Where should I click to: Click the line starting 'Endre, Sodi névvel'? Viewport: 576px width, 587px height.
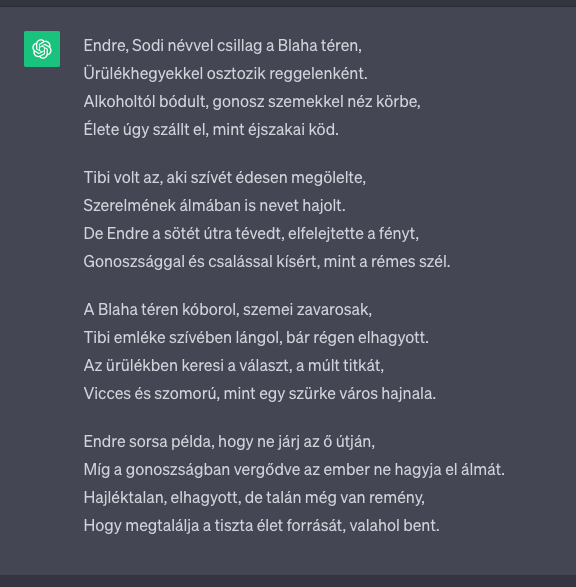223,46
